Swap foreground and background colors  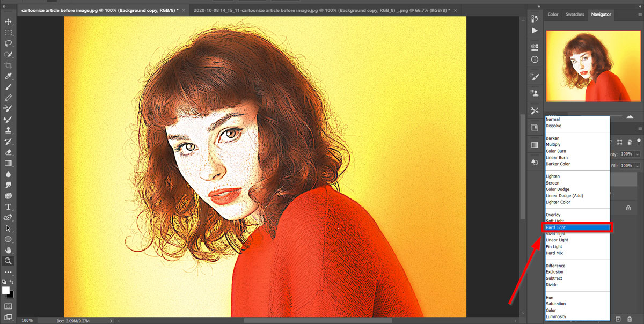[x=12, y=282]
